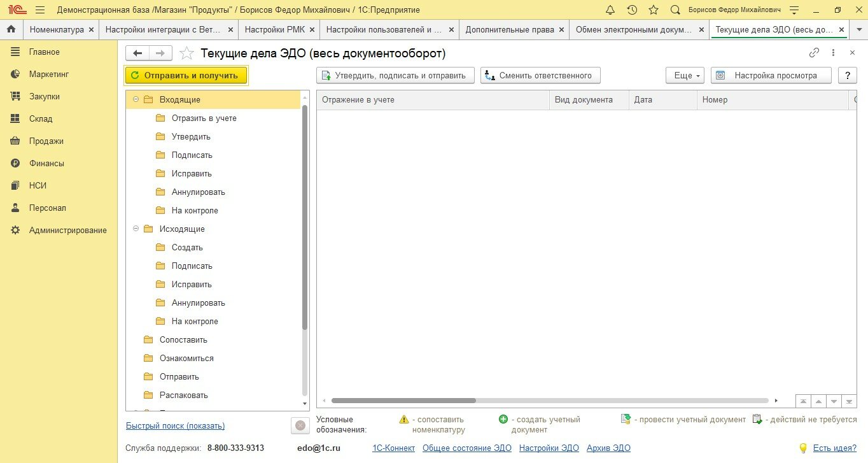Open the history clock icon
Image resolution: width=868 pixels, height=463 pixels.
[632, 10]
